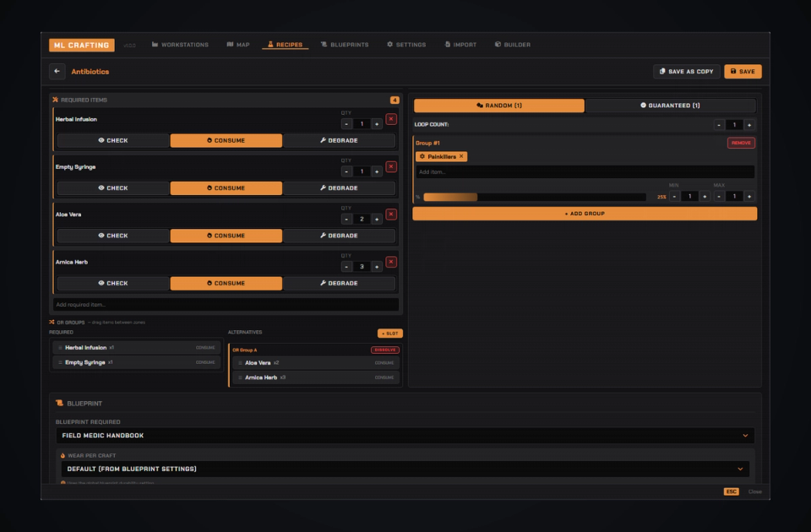Expand the Wear Per Craft dropdown
Image resolution: width=811 pixels, height=532 pixels.
click(x=405, y=469)
